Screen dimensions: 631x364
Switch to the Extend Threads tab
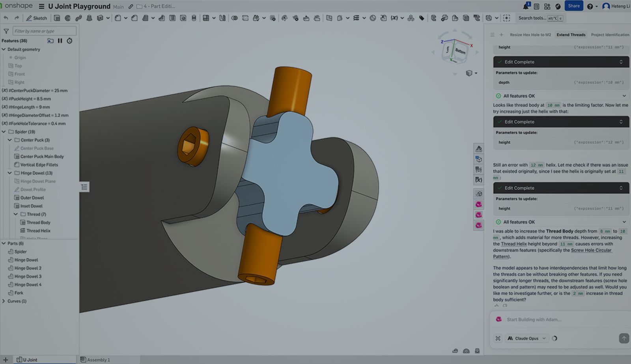571,35
